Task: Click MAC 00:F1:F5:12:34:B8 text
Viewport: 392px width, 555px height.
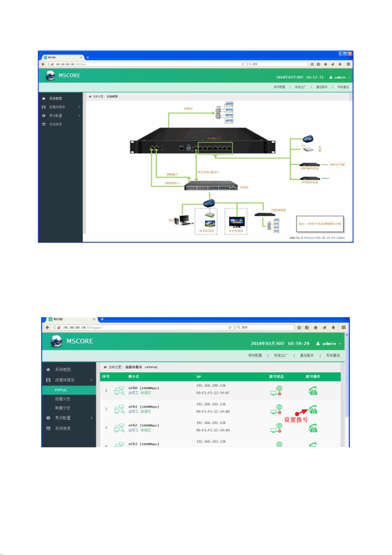Action: click(x=213, y=411)
